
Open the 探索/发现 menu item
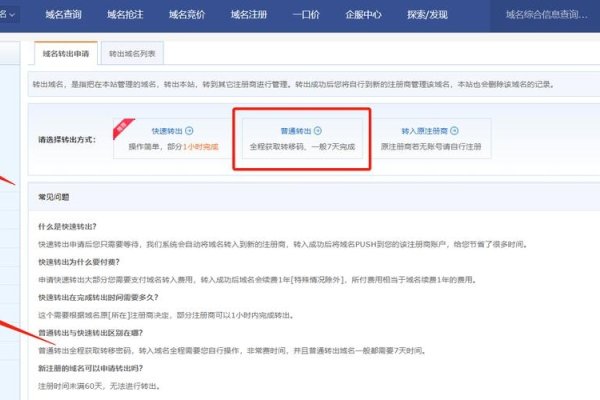pos(427,15)
